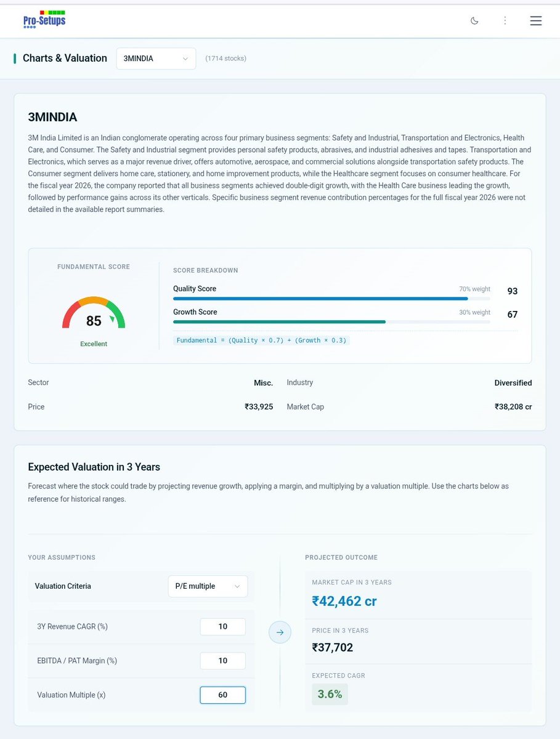Screen dimensions: 560x739
Task: Open the Valuation Criteria P/E multiple dropdown
Action: point(208,586)
